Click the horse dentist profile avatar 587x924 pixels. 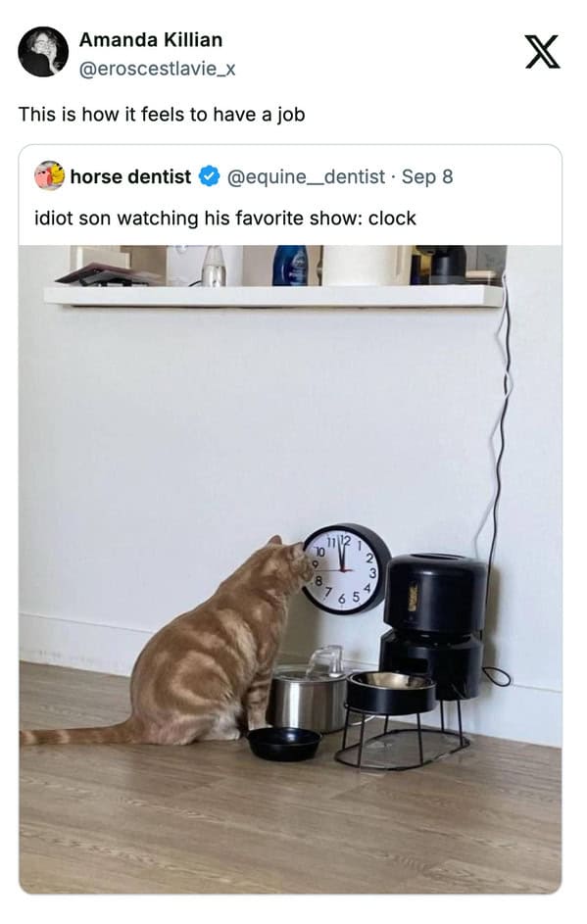50,175
